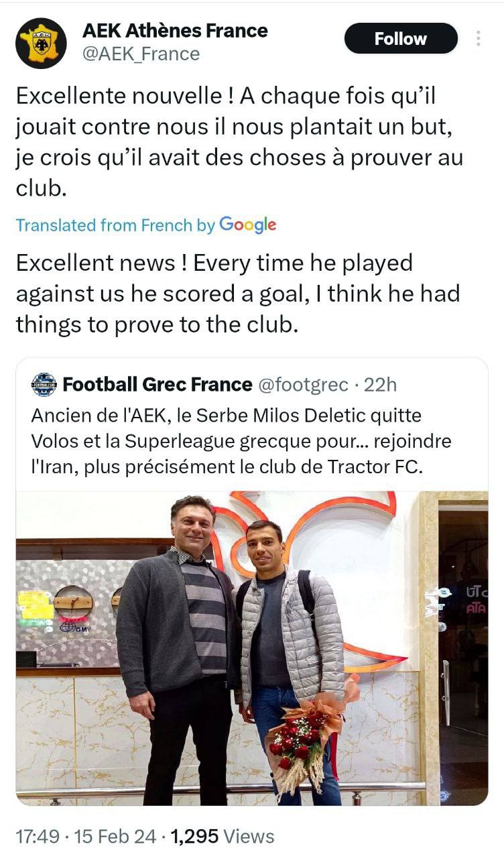This screenshot has width=504, height=858.
Task: Click the AEK Athènes France display name
Action: pos(174,30)
